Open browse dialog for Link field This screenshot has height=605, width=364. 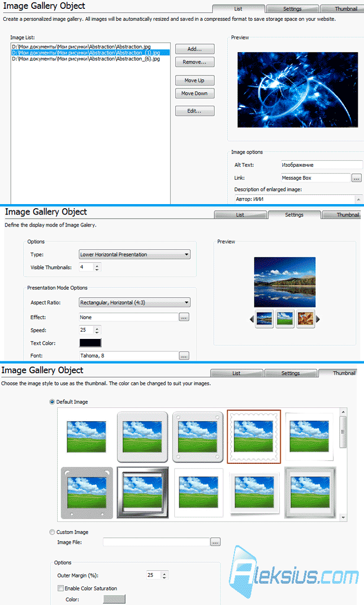tap(356, 178)
